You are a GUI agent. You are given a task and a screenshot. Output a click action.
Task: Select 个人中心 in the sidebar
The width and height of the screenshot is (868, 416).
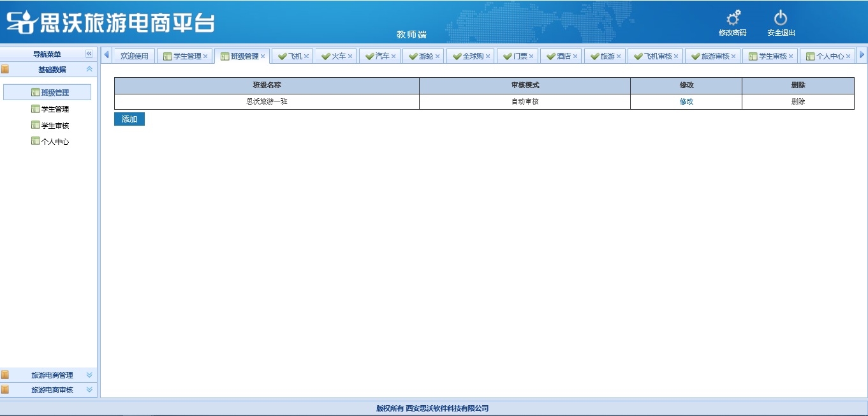click(x=55, y=142)
